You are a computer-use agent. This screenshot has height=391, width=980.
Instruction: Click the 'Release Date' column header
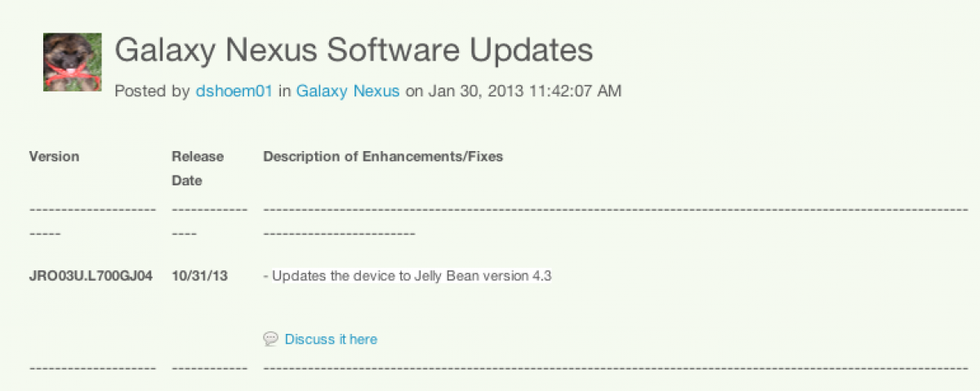(x=198, y=168)
